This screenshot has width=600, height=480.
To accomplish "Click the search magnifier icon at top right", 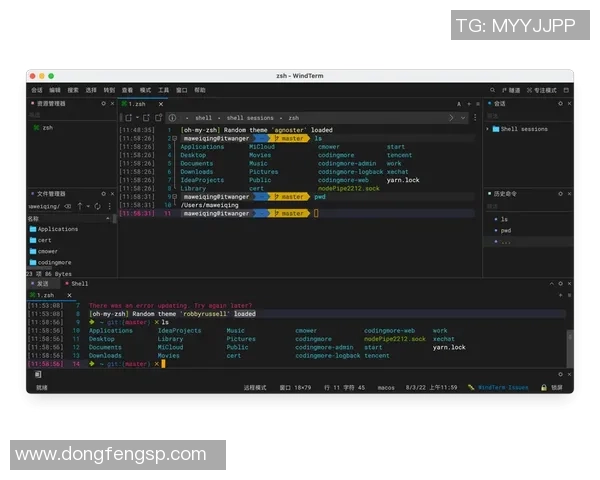I will 493,90.
